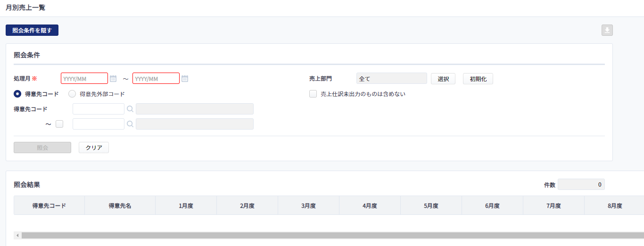
Task: Click the scrollbar left arrow
Action: (17, 235)
